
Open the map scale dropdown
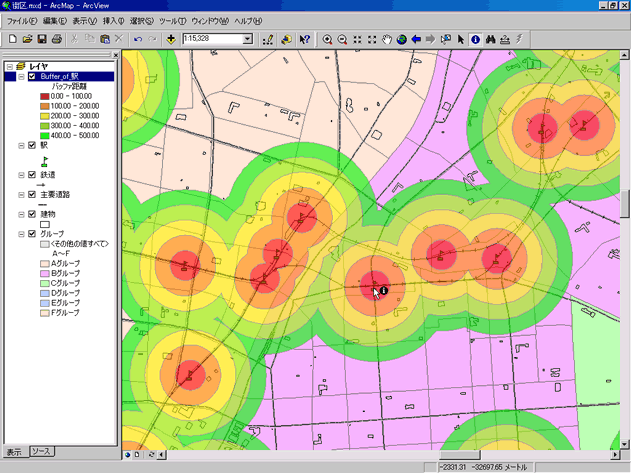[x=248, y=39]
